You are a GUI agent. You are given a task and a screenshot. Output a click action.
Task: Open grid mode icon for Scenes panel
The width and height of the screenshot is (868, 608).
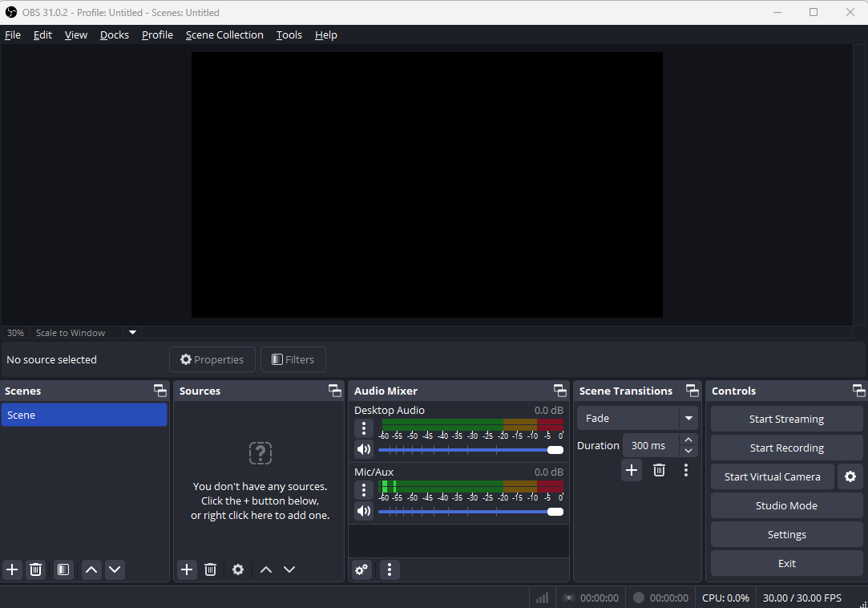159,391
